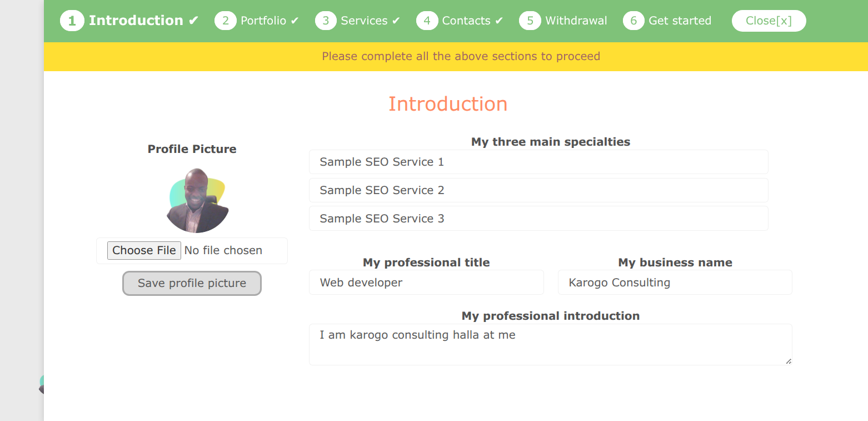Viewport: 868px width, 421px height.
Task: Click the Choose File button
Action: coord(144,250)
